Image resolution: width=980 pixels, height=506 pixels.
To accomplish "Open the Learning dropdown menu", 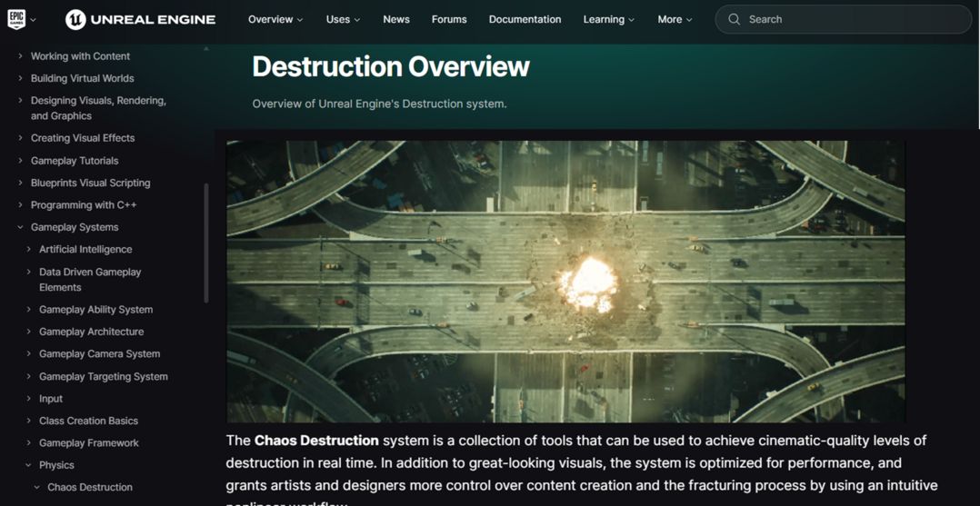I will tap(609, 19).
